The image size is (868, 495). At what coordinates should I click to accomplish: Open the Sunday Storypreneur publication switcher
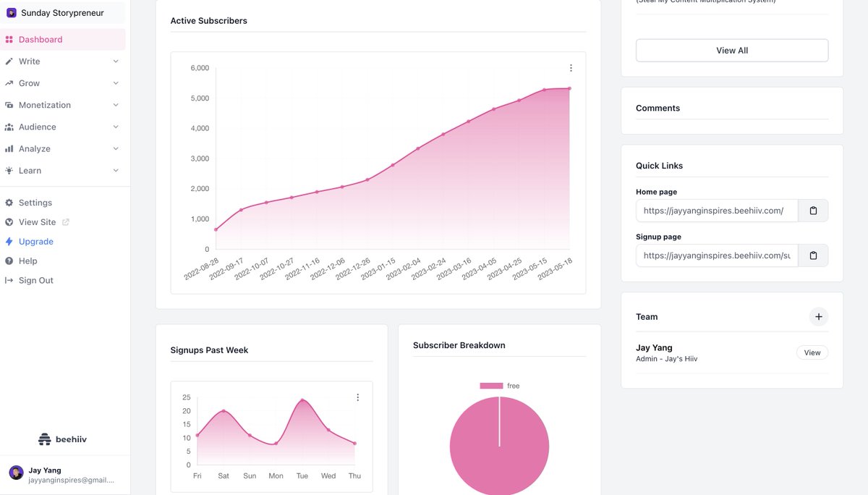pos(63,13)
